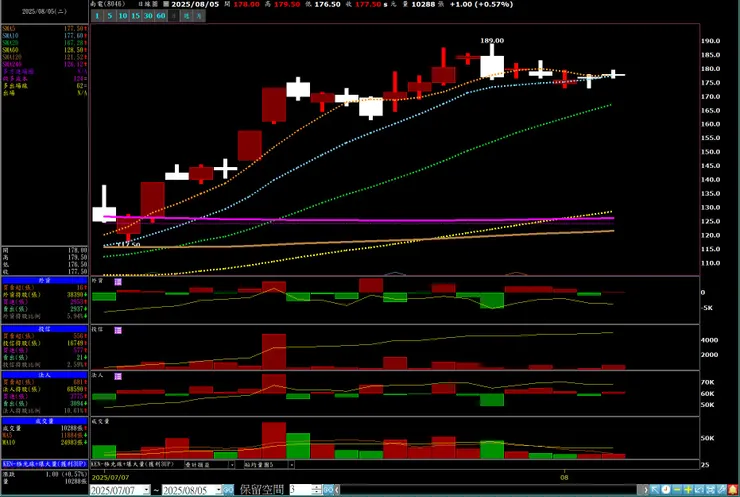Click the SMA5 indicator row

tap(44, 29)
